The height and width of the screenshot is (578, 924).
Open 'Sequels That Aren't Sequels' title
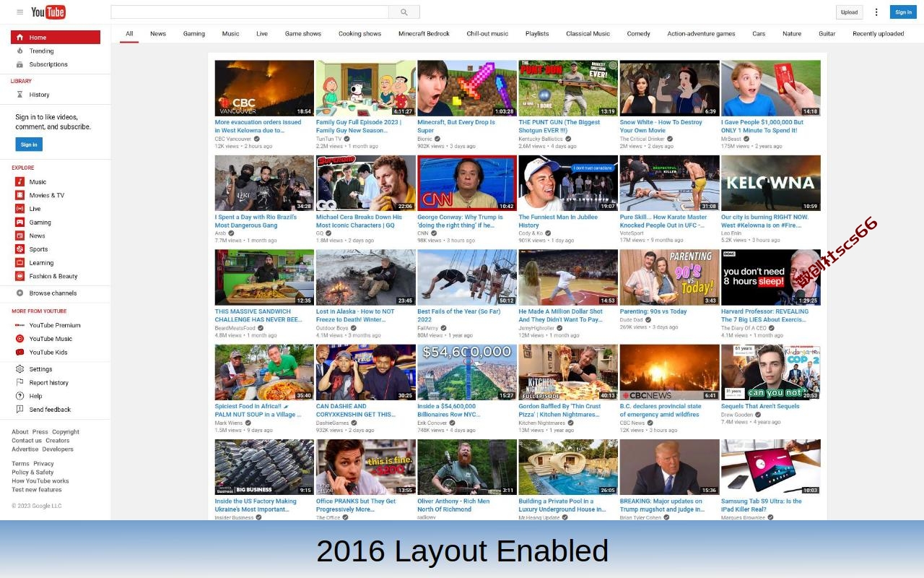click(760, 406)
